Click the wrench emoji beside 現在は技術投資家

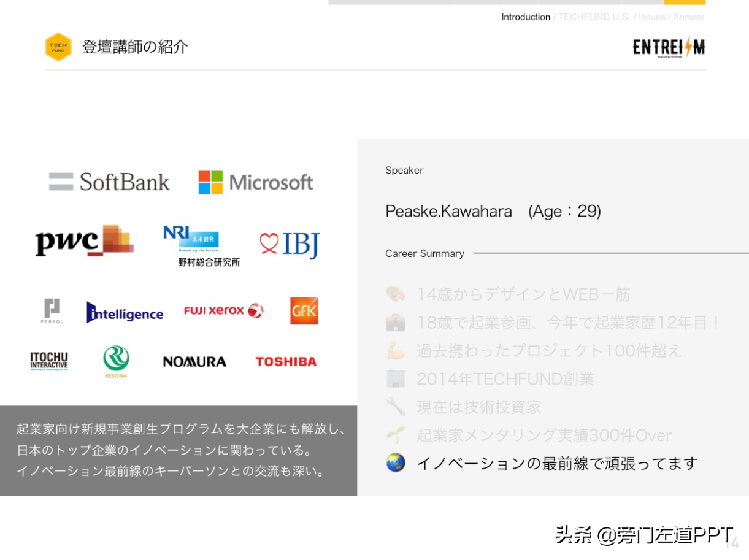(x=396, y=407)
